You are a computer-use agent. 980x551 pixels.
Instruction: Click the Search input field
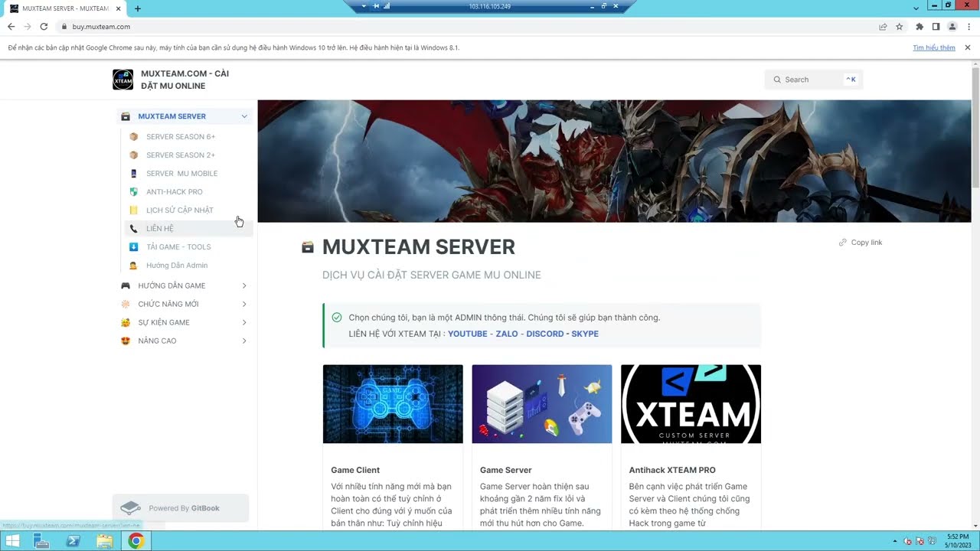pos(814,80)
